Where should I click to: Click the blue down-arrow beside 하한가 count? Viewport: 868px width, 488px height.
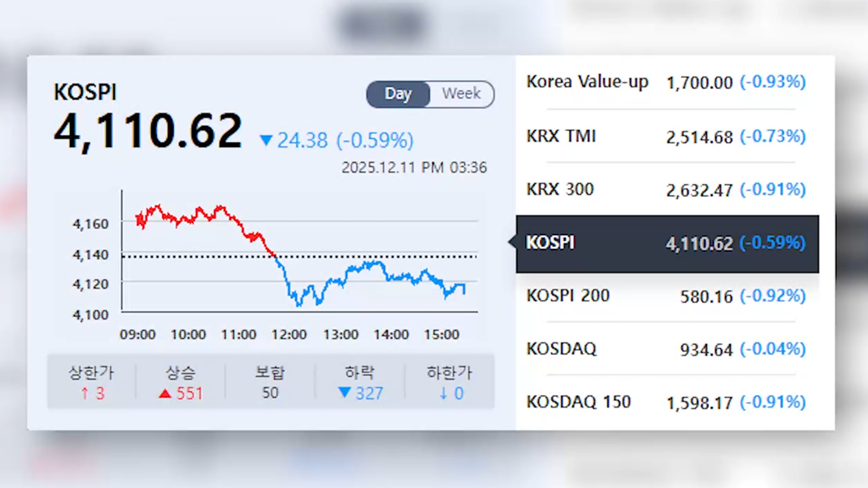(443, 394)
